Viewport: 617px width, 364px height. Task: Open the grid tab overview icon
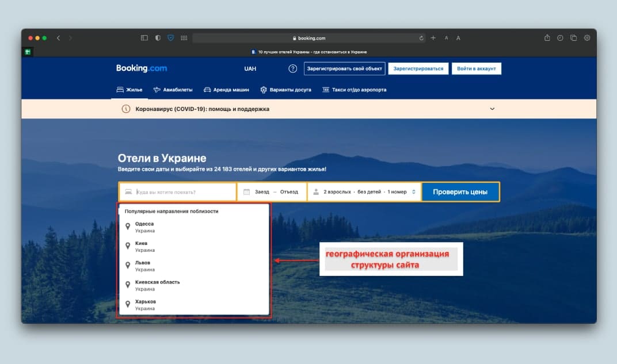click(184, 38)
